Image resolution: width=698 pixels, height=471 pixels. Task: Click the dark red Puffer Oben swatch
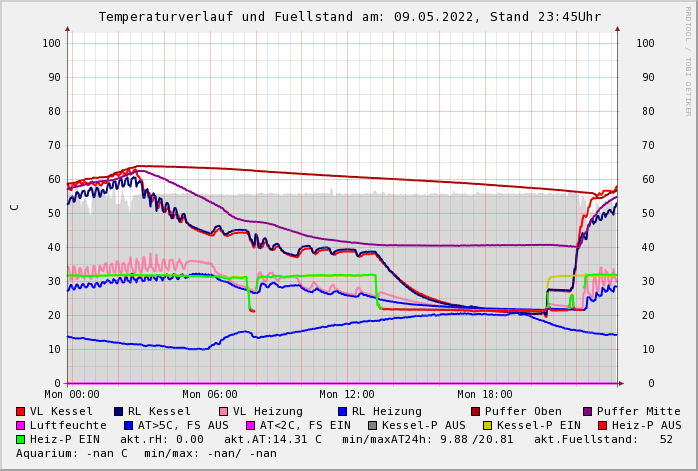click(x=476, y=411)
